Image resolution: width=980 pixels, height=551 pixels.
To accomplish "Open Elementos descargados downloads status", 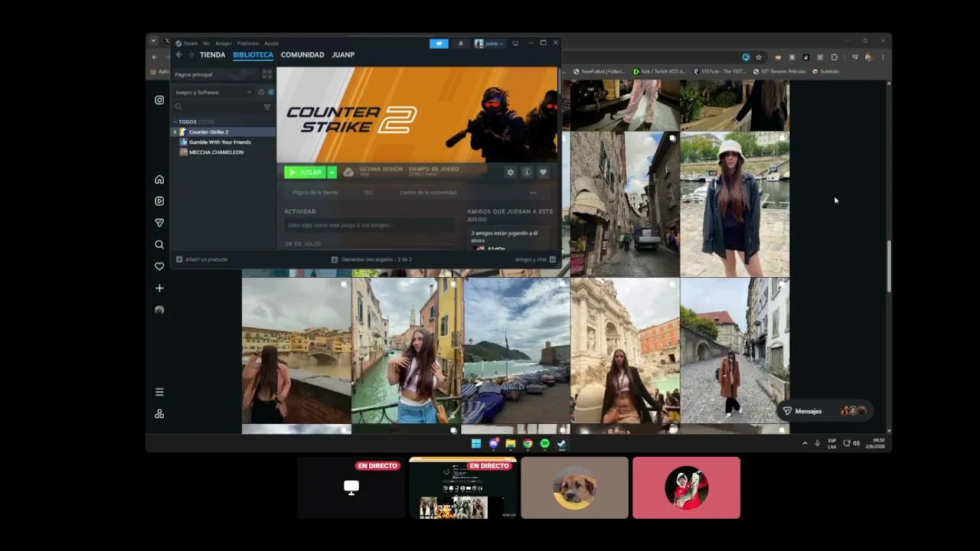I will 371,259.
